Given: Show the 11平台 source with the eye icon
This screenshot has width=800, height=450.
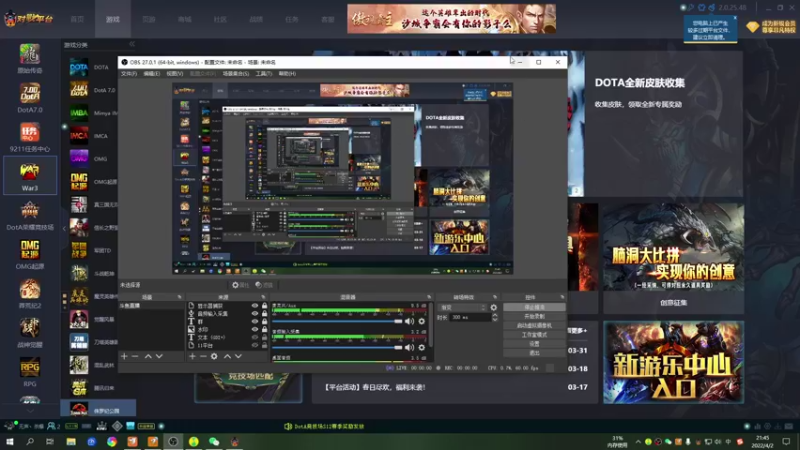Looking at the screenshot, I should [255, 345].
